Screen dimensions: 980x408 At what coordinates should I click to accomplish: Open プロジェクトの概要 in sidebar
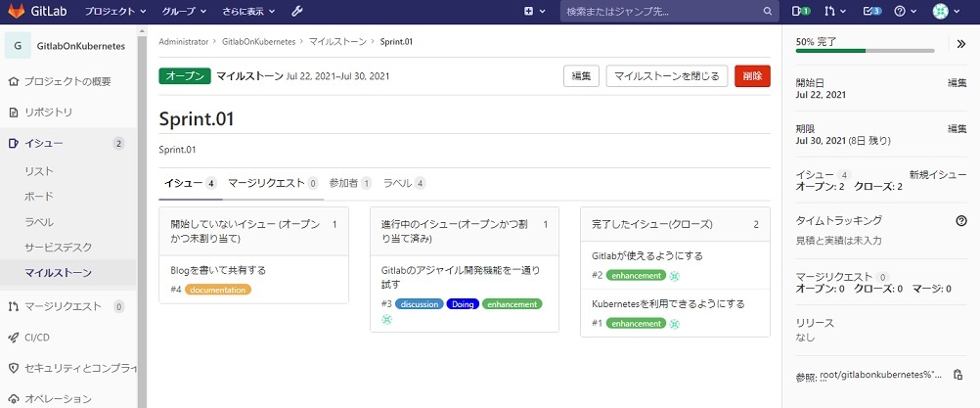click(68, 82)
